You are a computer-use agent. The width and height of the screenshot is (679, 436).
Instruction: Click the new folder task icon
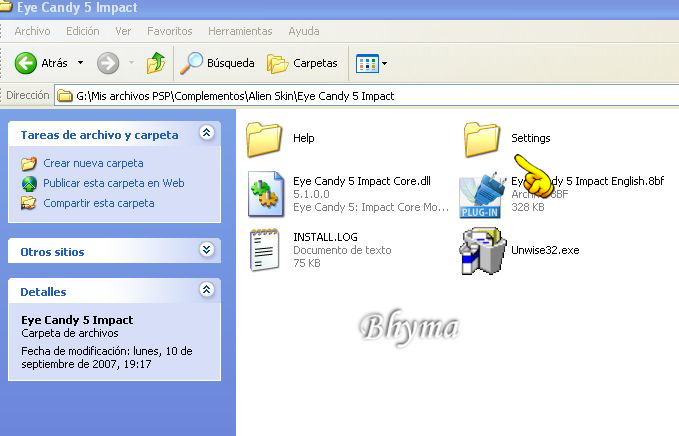29,164
